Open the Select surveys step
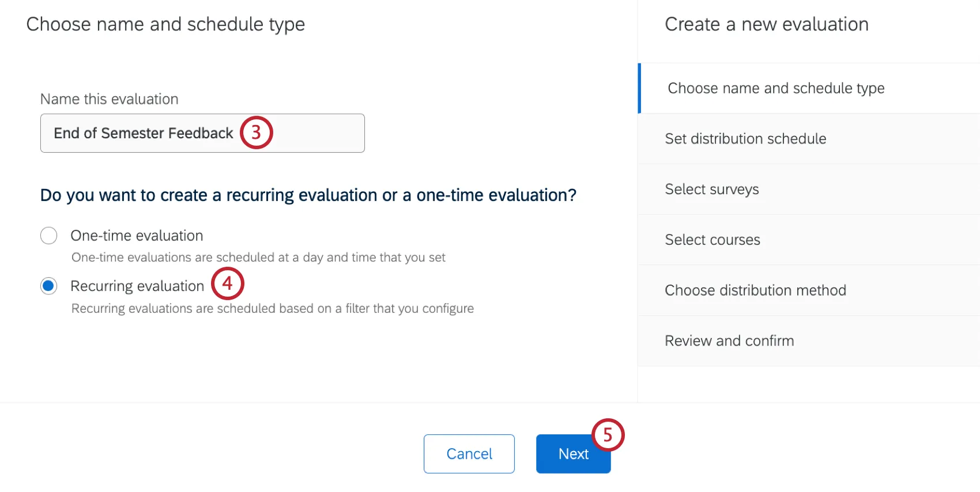Image resolution: width=980 pixels, height=492 pixels. click(x=712, y=189)
